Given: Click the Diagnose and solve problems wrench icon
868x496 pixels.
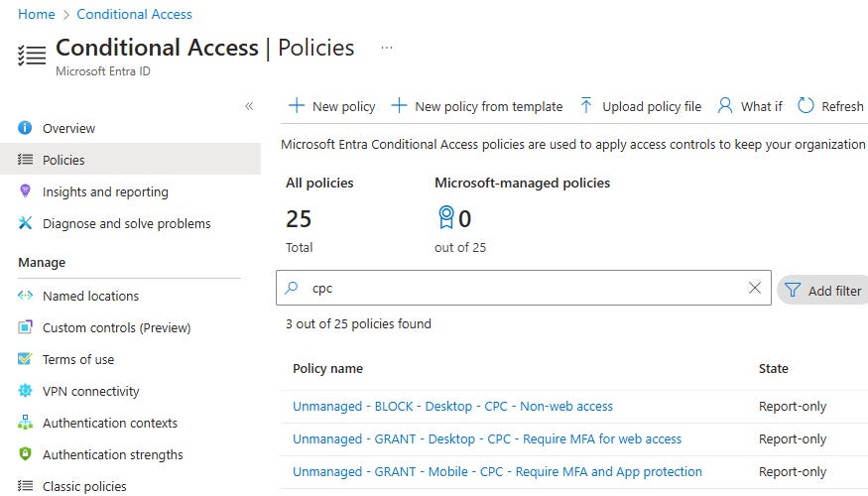Looking at the screenshot, I should tap(26, 223).
